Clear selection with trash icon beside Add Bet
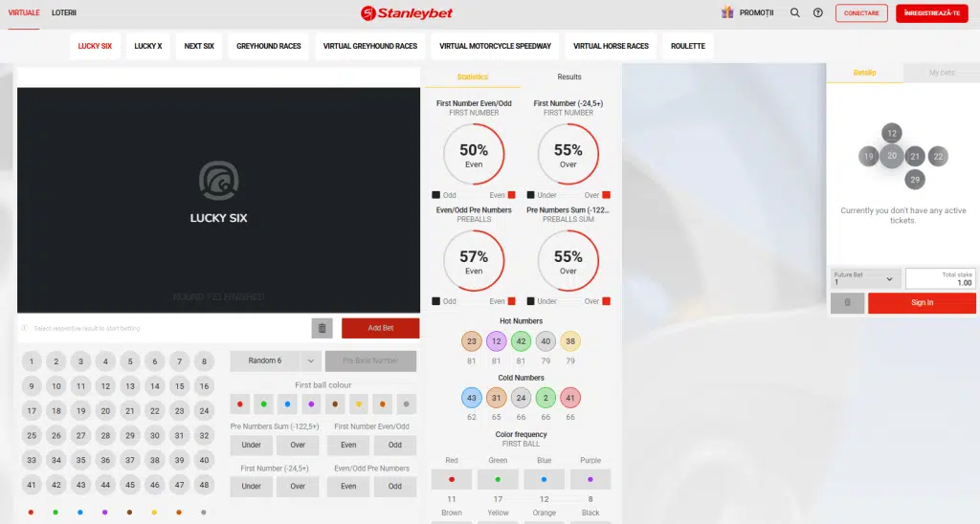 pyautogui.click(x=322, y=328)
